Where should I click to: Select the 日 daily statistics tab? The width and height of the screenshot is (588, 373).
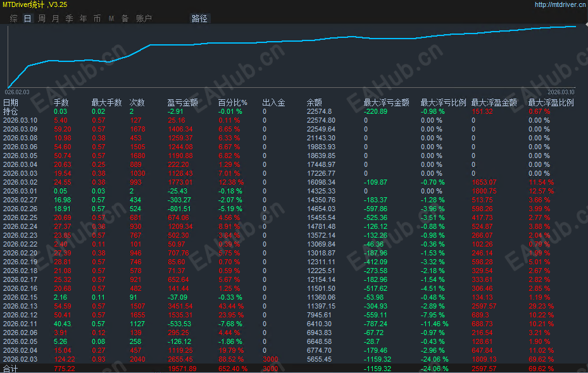(x=27, y=18)
